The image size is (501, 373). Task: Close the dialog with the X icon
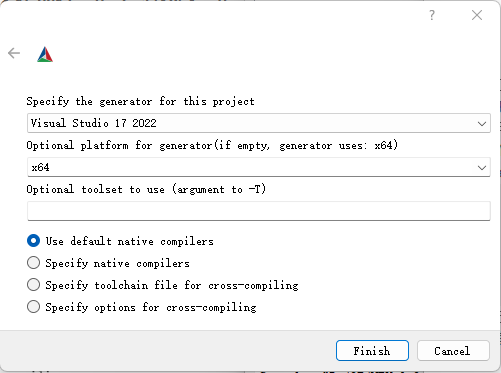[x=477, y=15]
